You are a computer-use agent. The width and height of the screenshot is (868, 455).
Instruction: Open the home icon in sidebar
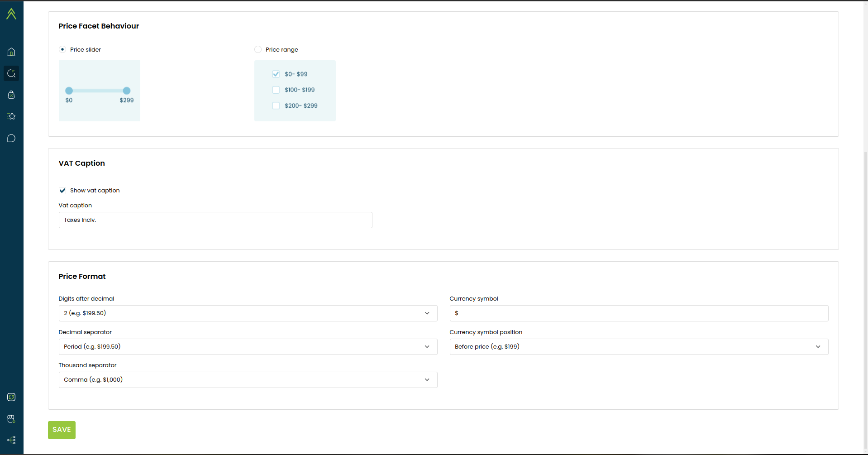pos(11,52)
